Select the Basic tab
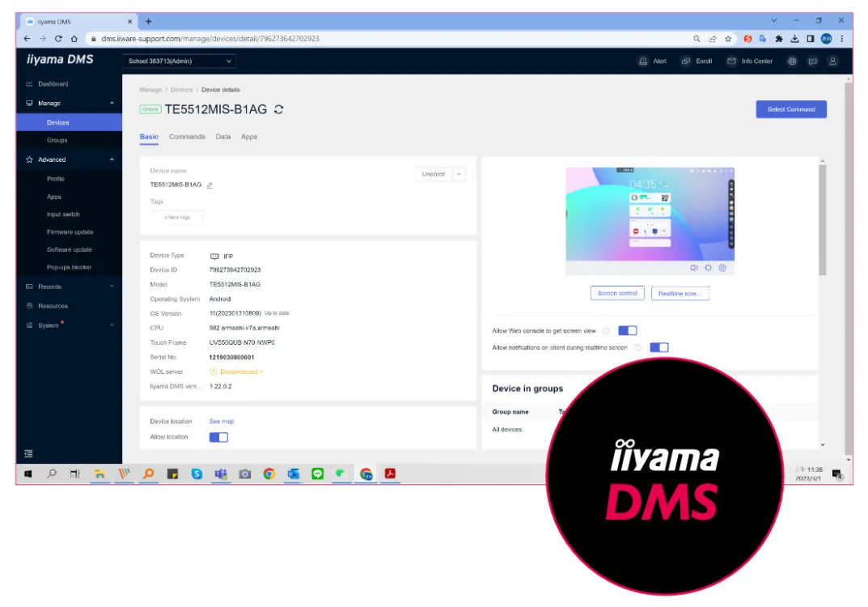868x607 pixels. pyautogui.click(x=149, y=137)
